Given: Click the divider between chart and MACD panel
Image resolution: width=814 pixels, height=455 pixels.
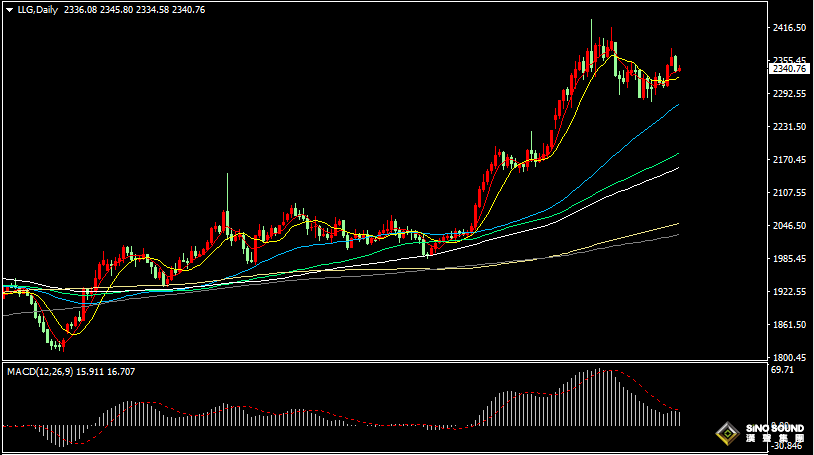Looking at the screenshot, I should point(400,361).
